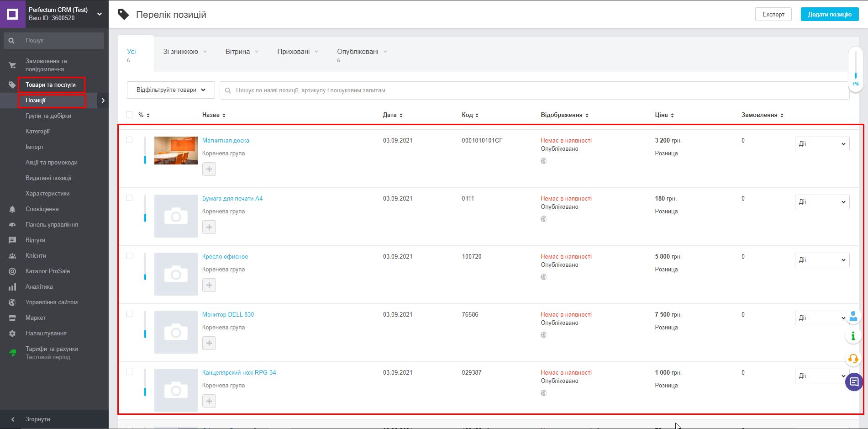Viewport: 868px width, 429px height.
Task: Click the bell notifications icon in sidebar
Action: [x=12, y=209]
